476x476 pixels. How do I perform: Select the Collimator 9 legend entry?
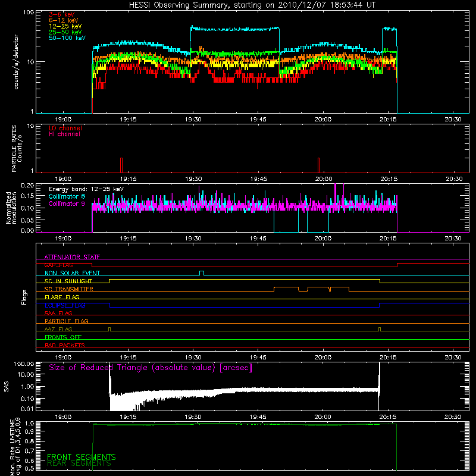point(67,203)
